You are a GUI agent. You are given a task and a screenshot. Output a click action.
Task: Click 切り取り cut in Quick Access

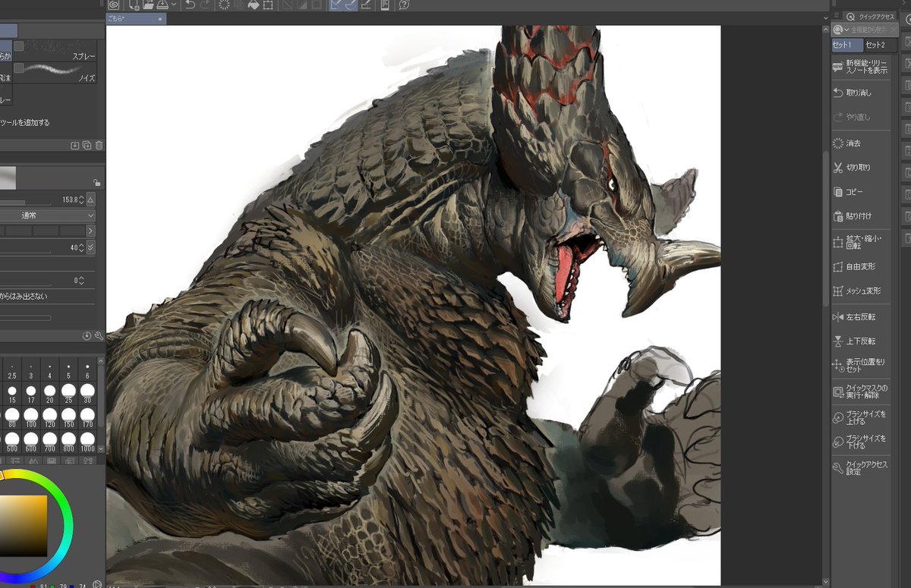click(x=862, y=168)
